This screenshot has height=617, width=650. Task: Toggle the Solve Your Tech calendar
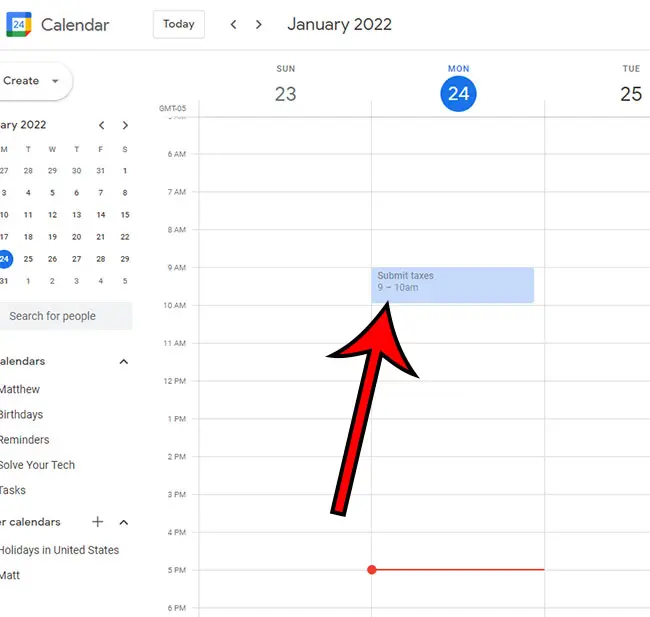pos(38,465)
